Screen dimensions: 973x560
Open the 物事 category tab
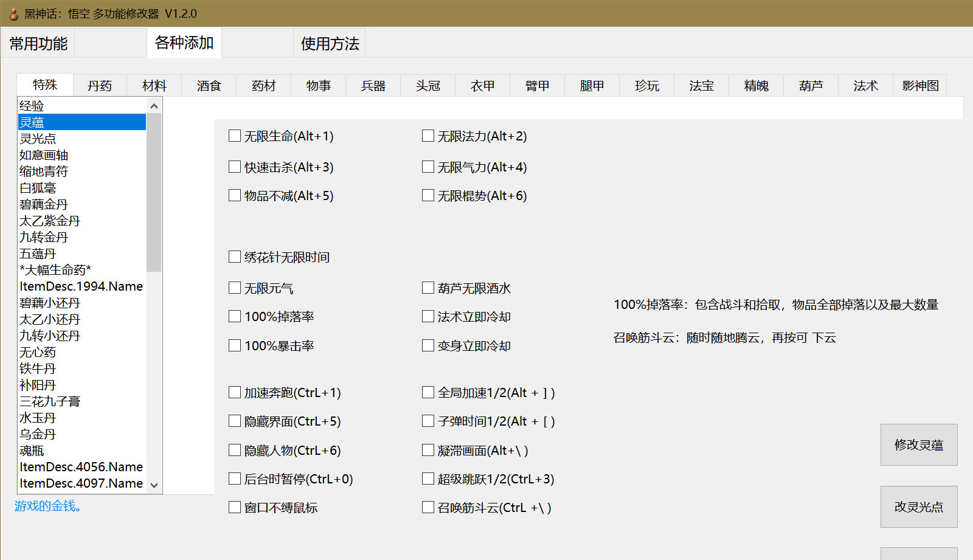click(319, 86)
